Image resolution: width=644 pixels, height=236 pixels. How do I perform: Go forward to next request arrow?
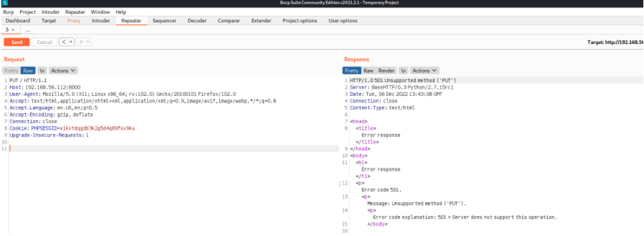point(82,42)
